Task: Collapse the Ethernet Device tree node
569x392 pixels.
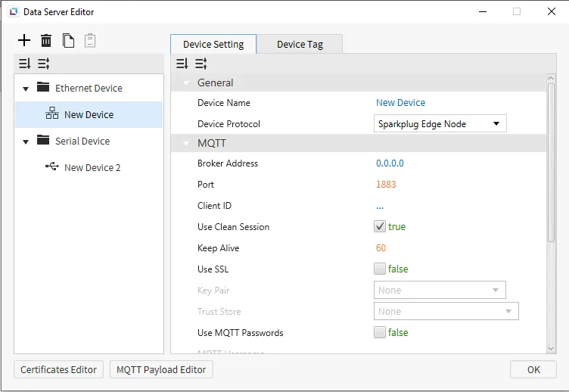Action: pos(26,89)
